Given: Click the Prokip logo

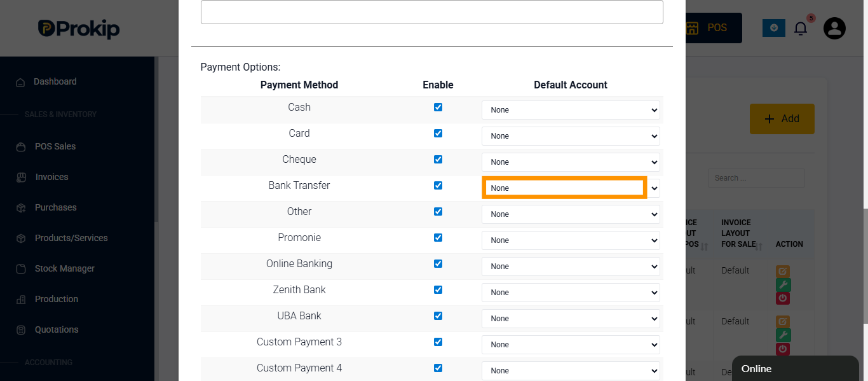Looking at the screenshot, I should (x=78, y=28).
